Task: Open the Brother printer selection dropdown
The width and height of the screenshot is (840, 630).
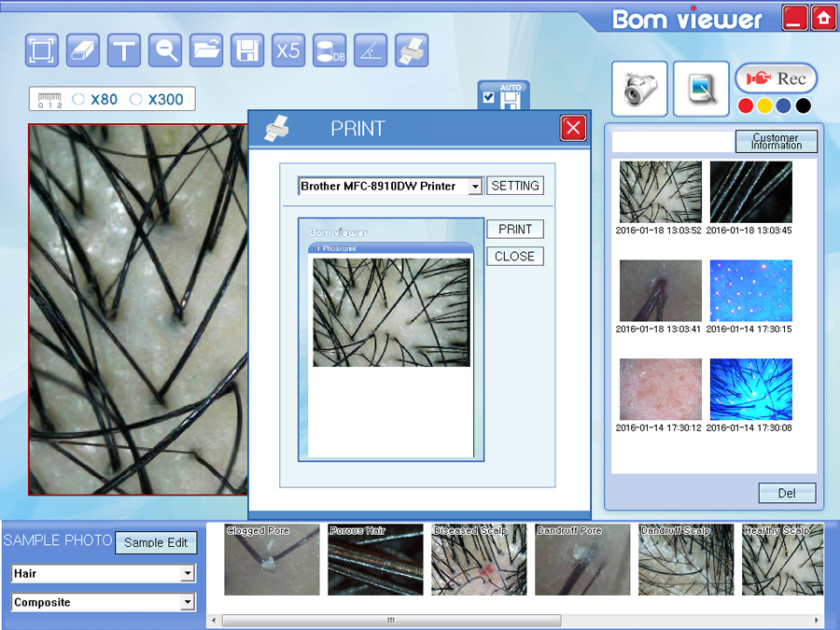Action: (x=475, y=187)
